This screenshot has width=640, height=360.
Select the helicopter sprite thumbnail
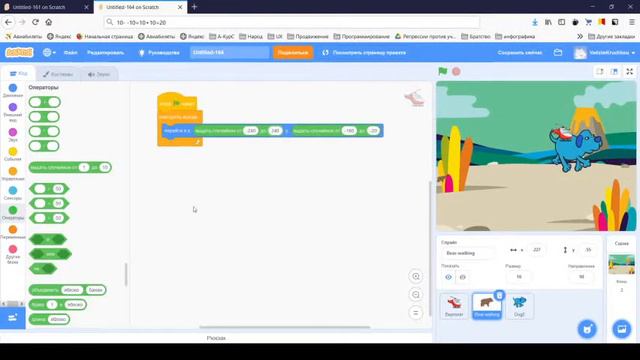[454, 306]
